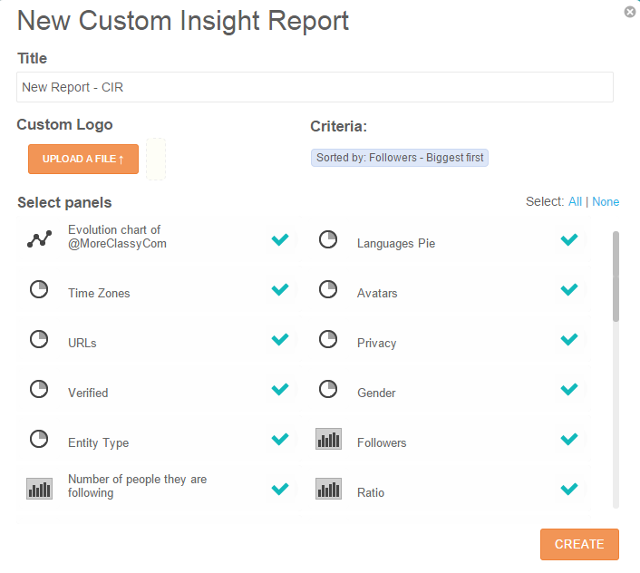Image resolution: width=640 pixels, height=573 pixels.
Task: Click the 'Followers' panel label
Action: point(382,443)
